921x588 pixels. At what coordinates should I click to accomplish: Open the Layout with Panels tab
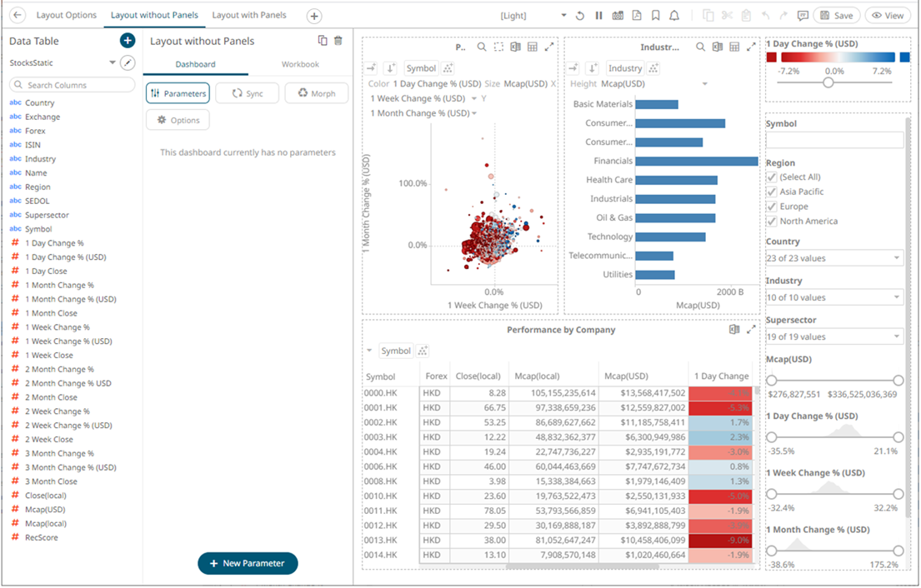pos(249,15)
